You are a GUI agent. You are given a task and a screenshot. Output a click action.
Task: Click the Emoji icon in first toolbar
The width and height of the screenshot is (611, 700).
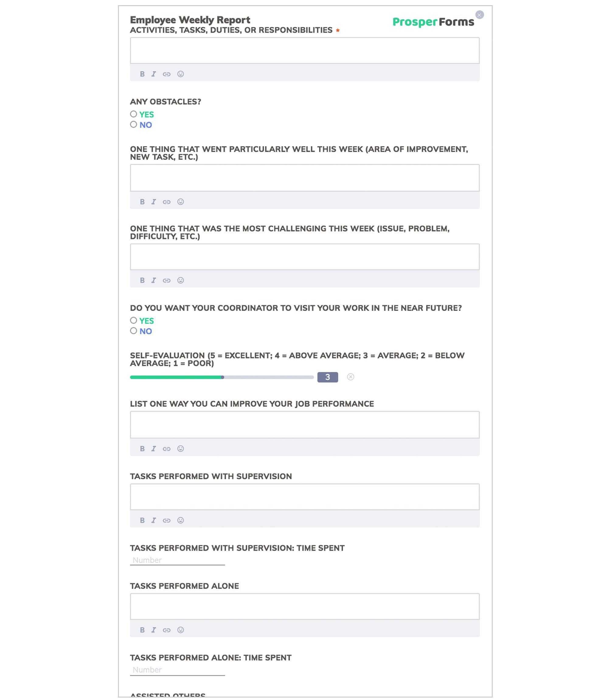pos(180,74)
